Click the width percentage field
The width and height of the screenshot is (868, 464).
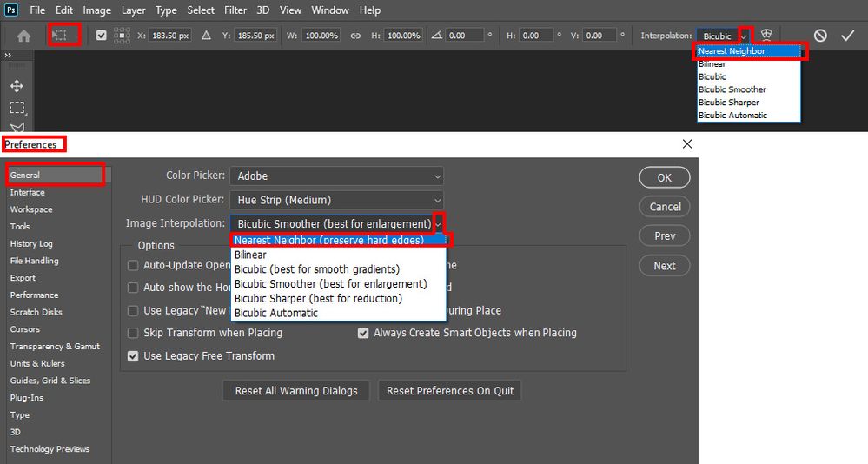(321, 36)
